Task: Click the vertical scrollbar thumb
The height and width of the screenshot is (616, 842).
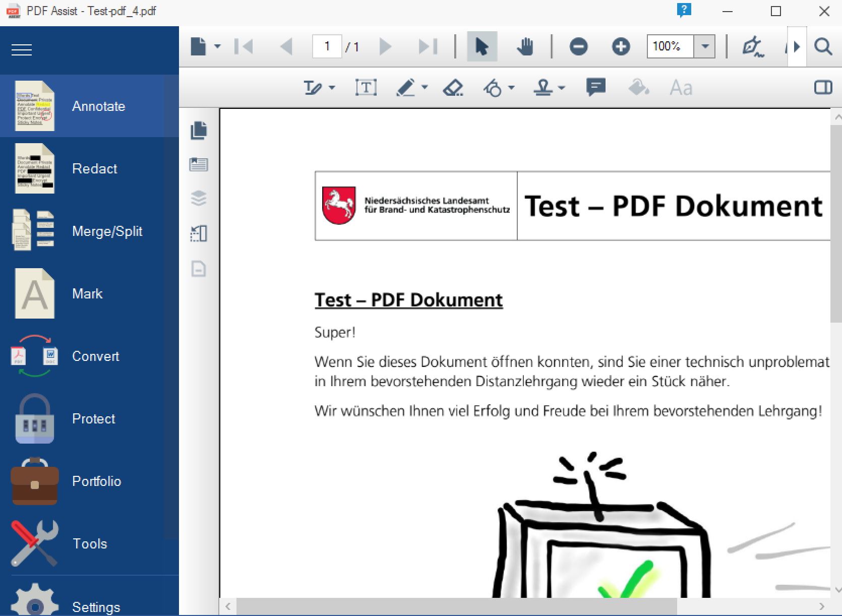Action: [836, 223]
